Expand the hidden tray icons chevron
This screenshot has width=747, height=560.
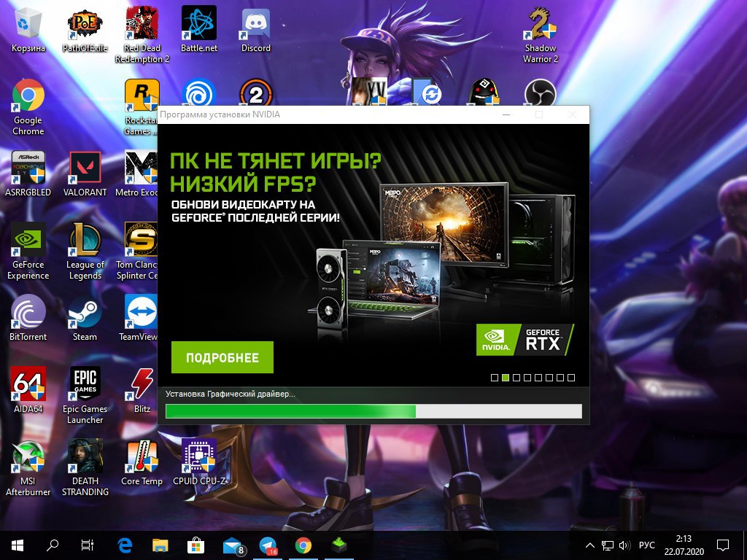pyautogui.click(x=589, y=545)
